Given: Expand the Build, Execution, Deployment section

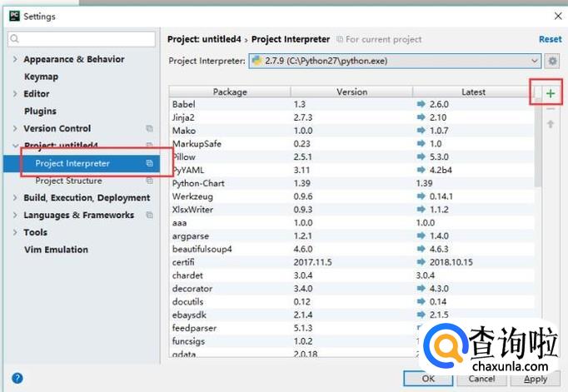Looking at the screenshot, I should 15,198.
